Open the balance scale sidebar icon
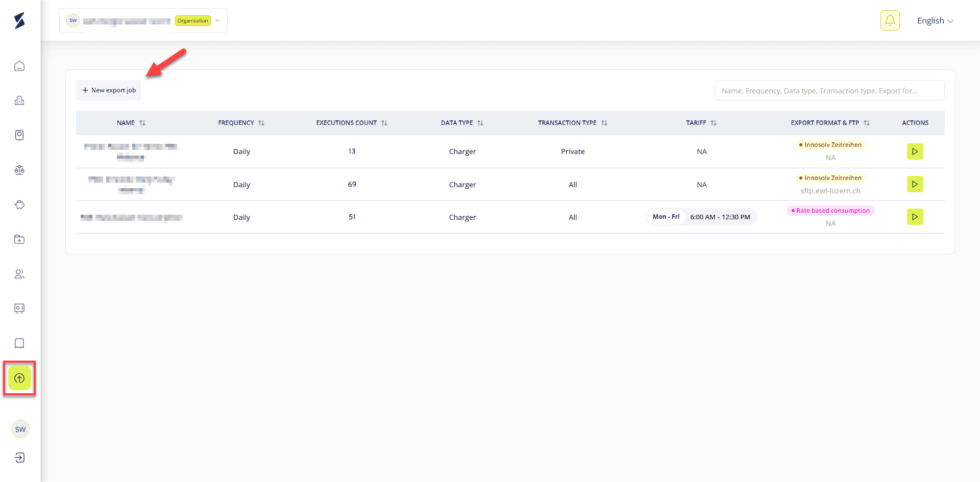980x482 pixels. pyautogui.click(x=19, y=170)
